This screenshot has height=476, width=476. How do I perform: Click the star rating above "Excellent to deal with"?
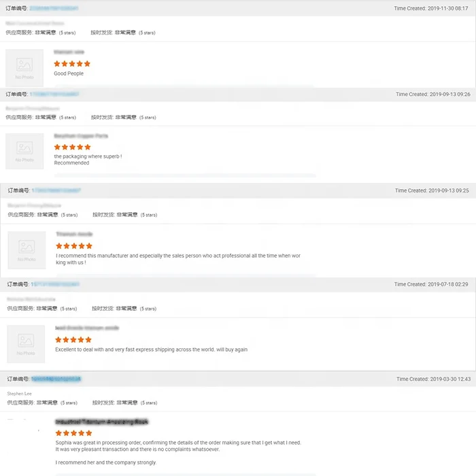point(73,339)
